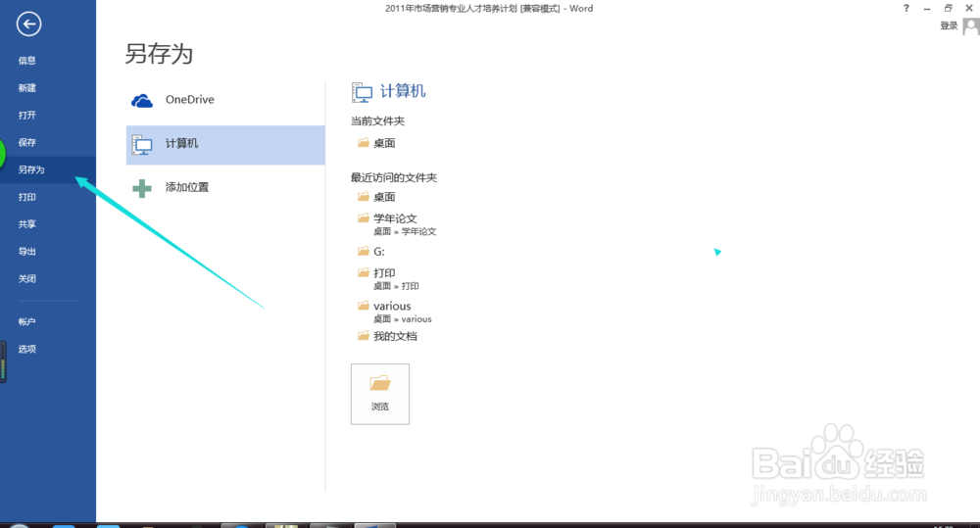Restore down the Word window
Screen dimensions: 980x528
point(948,8)
